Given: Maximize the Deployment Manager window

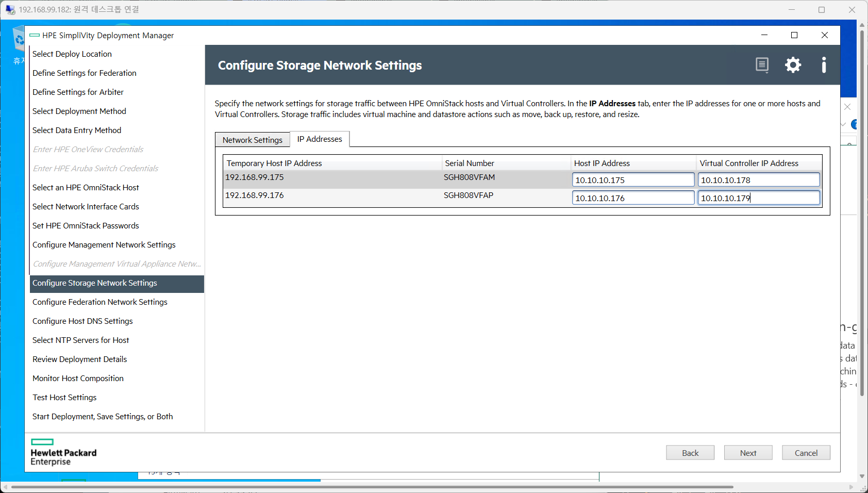Looking at the screenshot, I should click(794, 35).
